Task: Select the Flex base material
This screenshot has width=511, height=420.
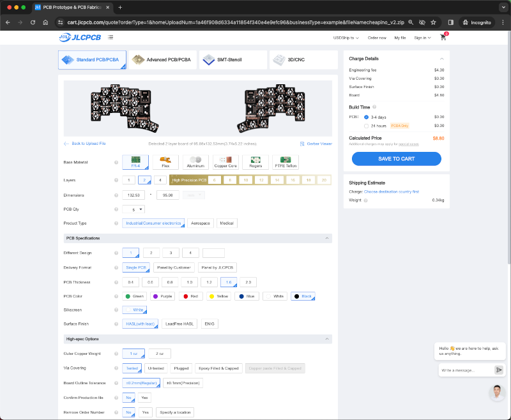Action: tap(165, 162)
